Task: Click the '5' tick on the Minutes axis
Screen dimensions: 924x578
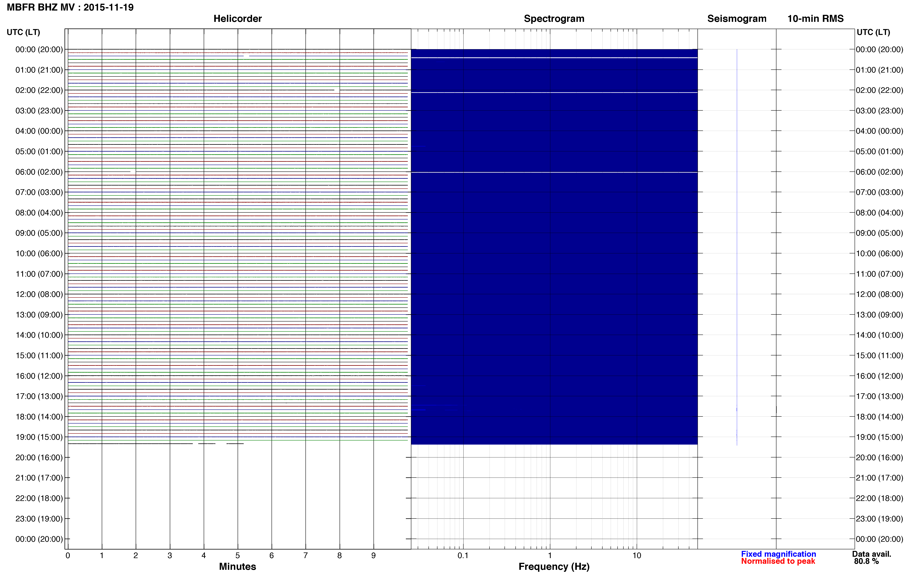Action: click(x=238, y=556)
